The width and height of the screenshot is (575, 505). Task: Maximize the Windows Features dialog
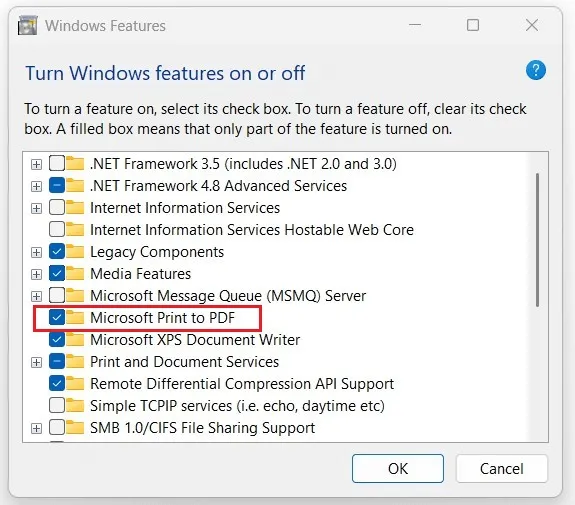point(473,25)
